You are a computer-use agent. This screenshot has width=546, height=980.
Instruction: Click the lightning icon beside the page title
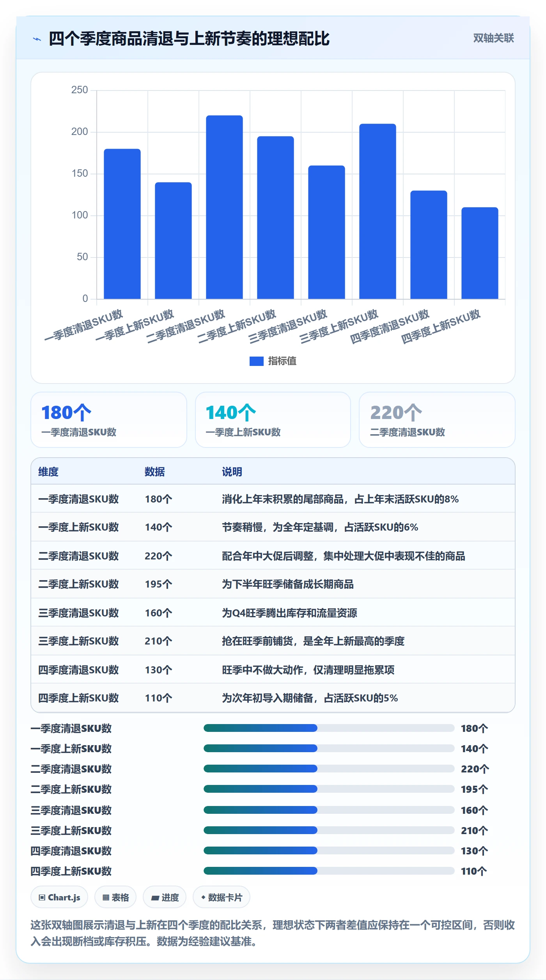(x=37, y=39)
